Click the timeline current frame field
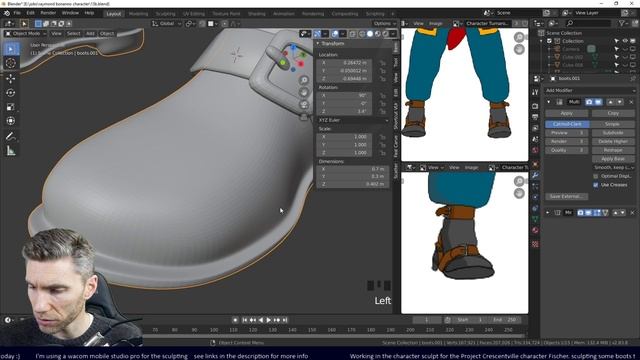Image resolution: width=640 pixels, height=360 pixels. (427, 320)
